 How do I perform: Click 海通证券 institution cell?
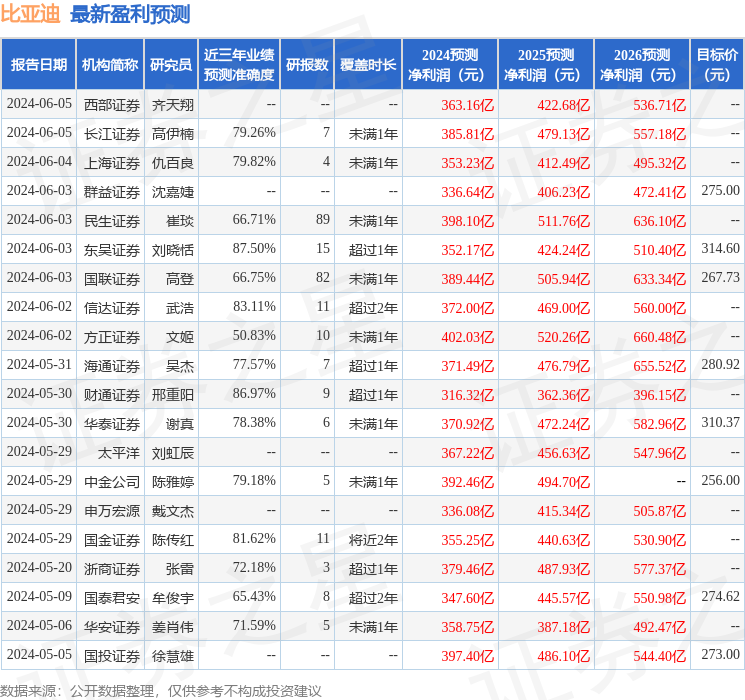[112, 366]
